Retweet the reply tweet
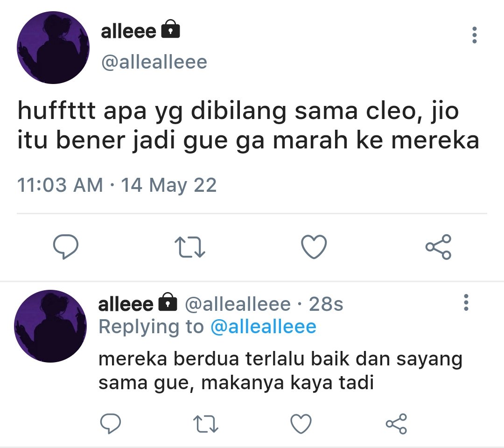This screenshot has width=504, height=448. click(x=206, y=424)
